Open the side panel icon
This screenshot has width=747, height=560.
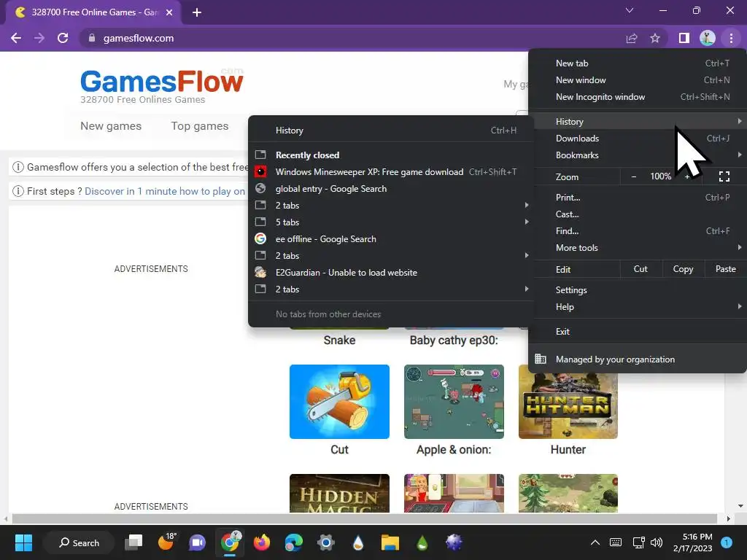pyautogui.click(x=684, y=38)
